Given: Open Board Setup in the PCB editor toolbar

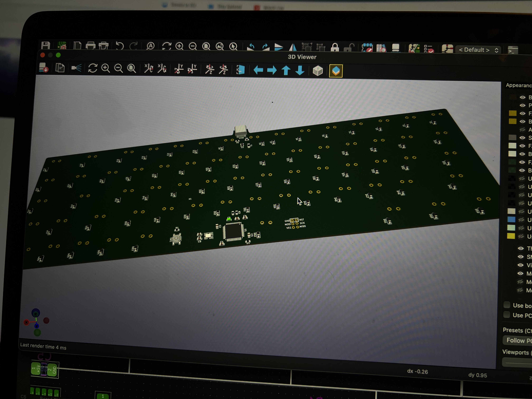Looking at the screenshot, I should pyautogui.click(x=62, y=46).
